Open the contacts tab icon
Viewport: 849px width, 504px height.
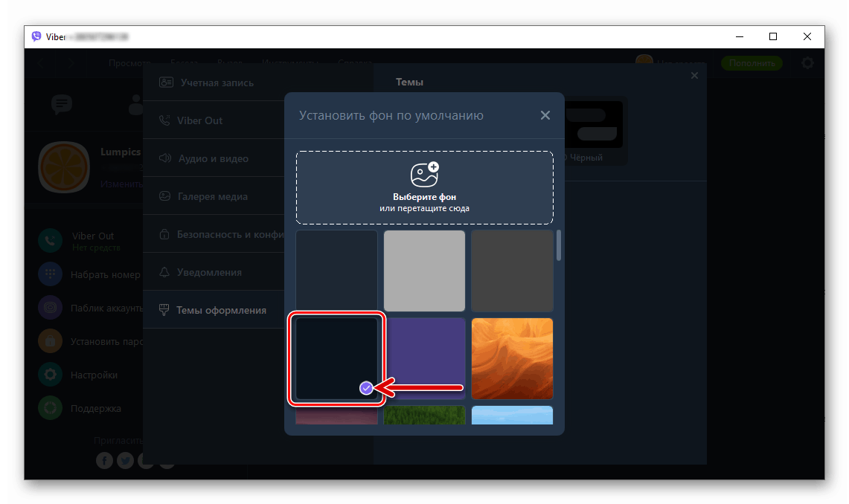(135, 105)
